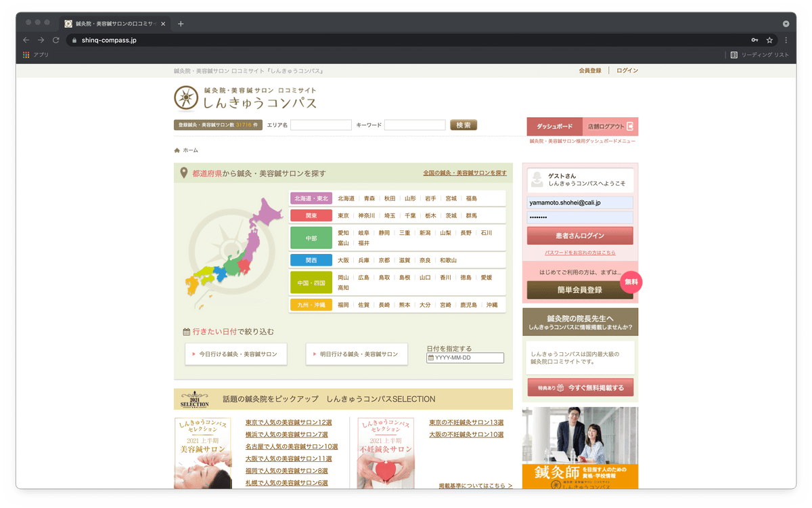The width and height of the screenshot is (812, 508).
Task: Open the ダッシュボード tab
Action: (x=554, y=127)
